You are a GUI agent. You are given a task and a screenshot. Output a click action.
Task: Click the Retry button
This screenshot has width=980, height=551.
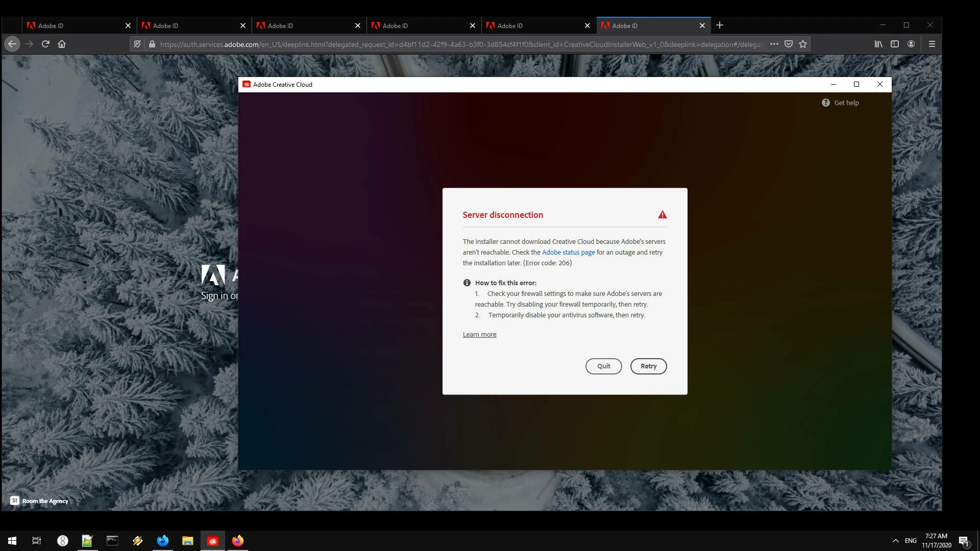648,366
